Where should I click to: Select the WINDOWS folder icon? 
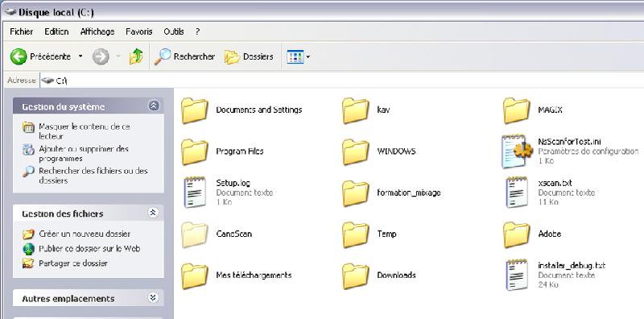point(356,151)
